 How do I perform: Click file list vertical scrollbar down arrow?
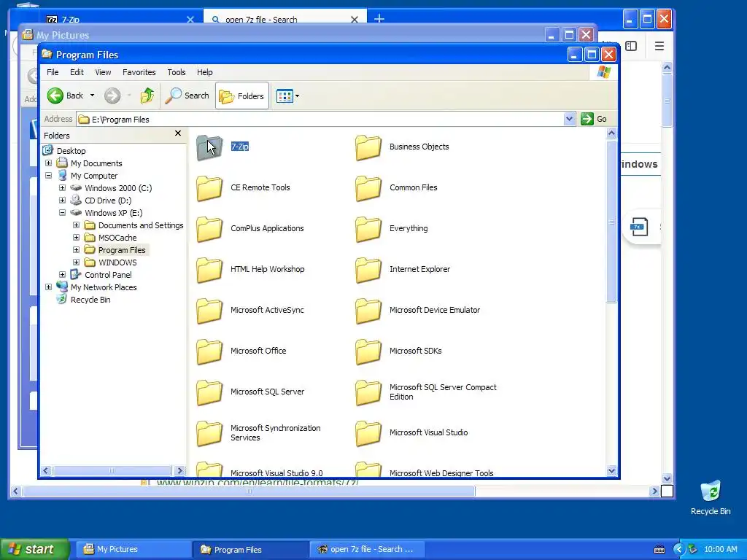(x=612, y=471)
